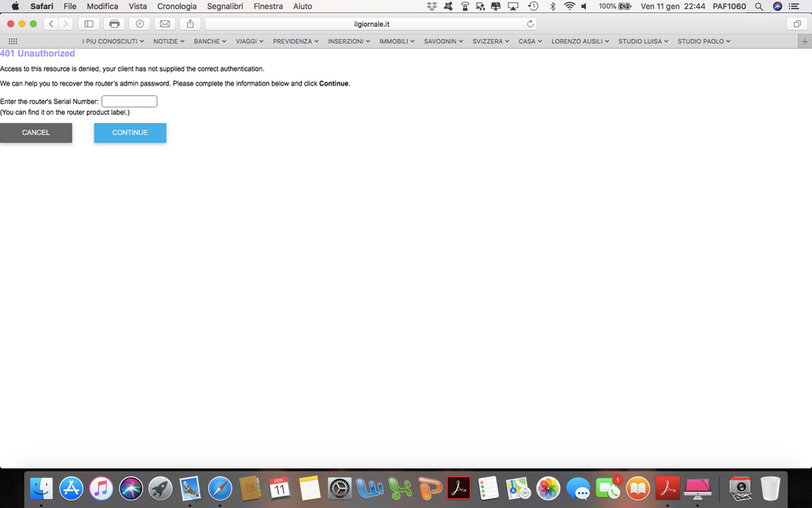Open the Mail stamp icon in the Dock

190,488
